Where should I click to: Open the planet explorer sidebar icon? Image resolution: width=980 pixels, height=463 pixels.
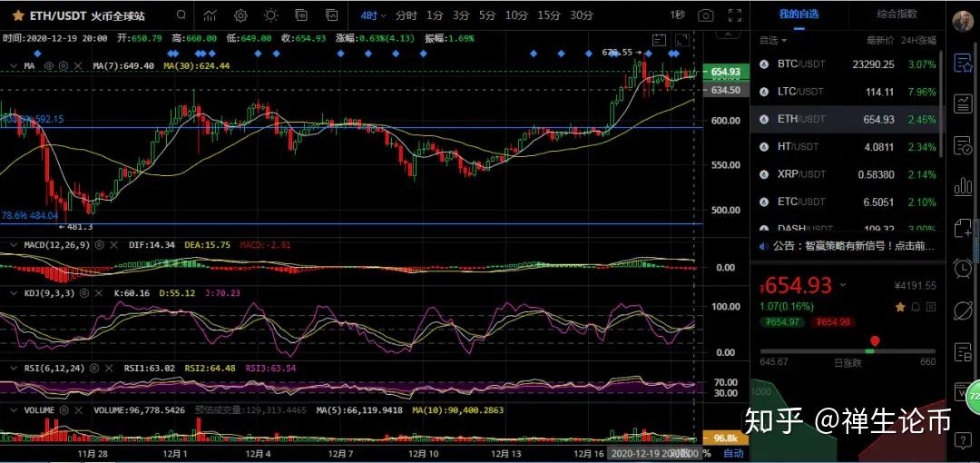pyautogui.click(x=963, y=310)
